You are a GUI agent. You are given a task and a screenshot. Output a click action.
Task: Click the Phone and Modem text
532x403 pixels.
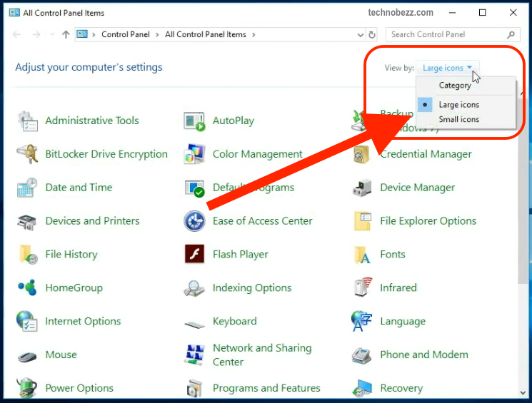click(x=424, y=355)
